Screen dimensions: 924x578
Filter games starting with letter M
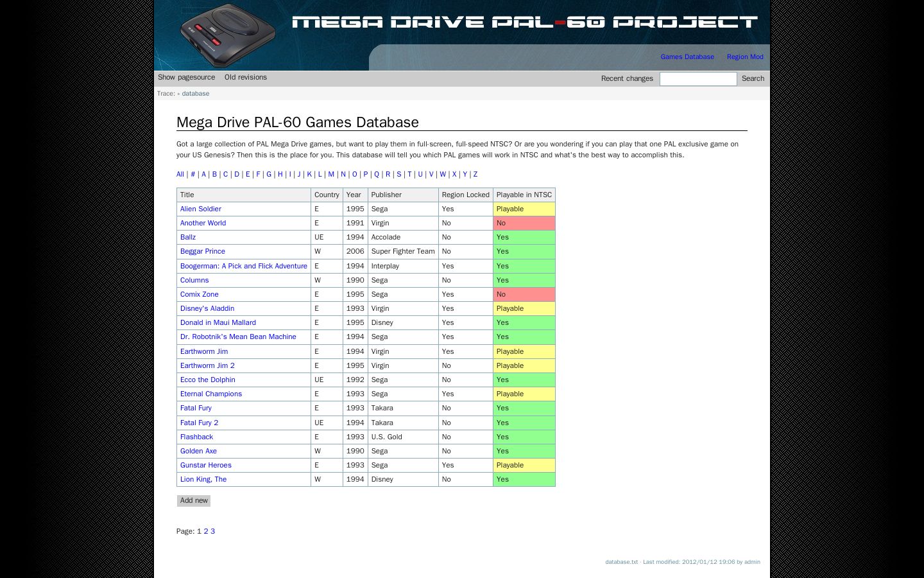tap(331, 175)
